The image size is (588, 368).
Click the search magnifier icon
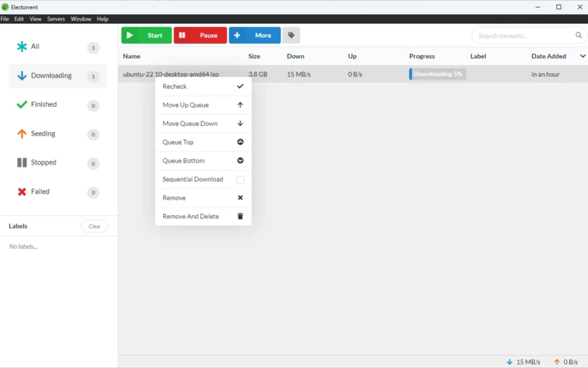click(579, 36)
